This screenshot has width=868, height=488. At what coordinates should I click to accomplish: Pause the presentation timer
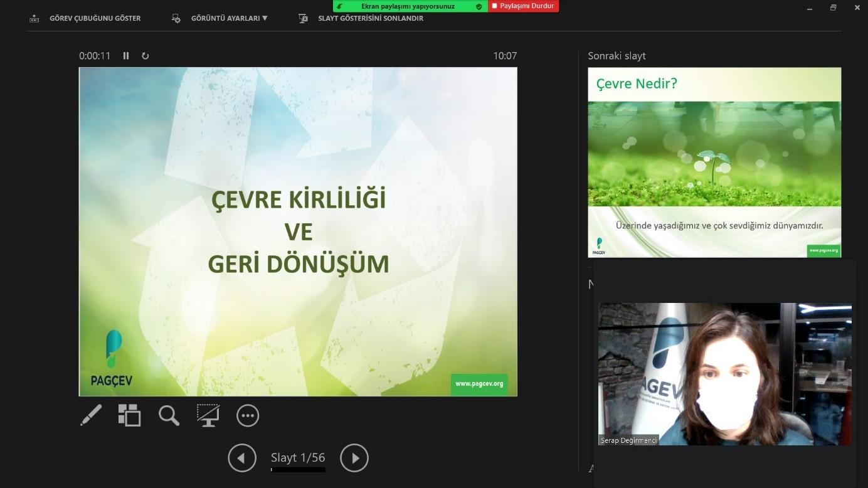click(x=125, y=56)
